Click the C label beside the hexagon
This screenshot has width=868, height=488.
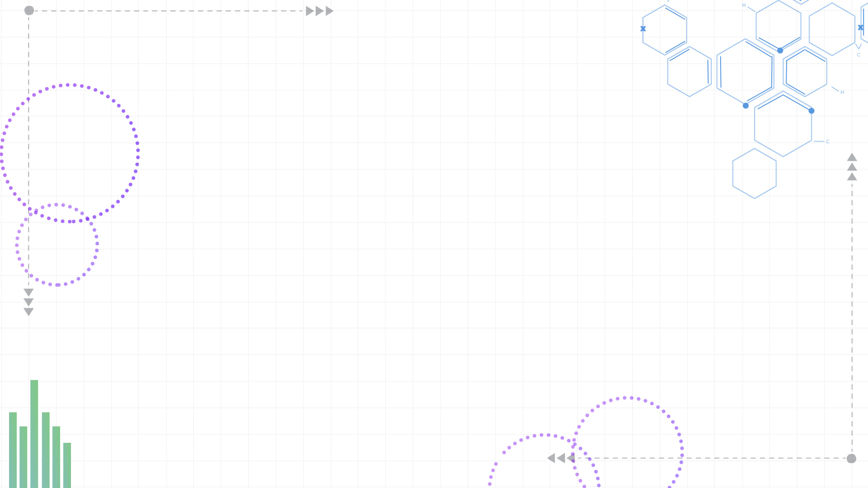click(827, 141)
